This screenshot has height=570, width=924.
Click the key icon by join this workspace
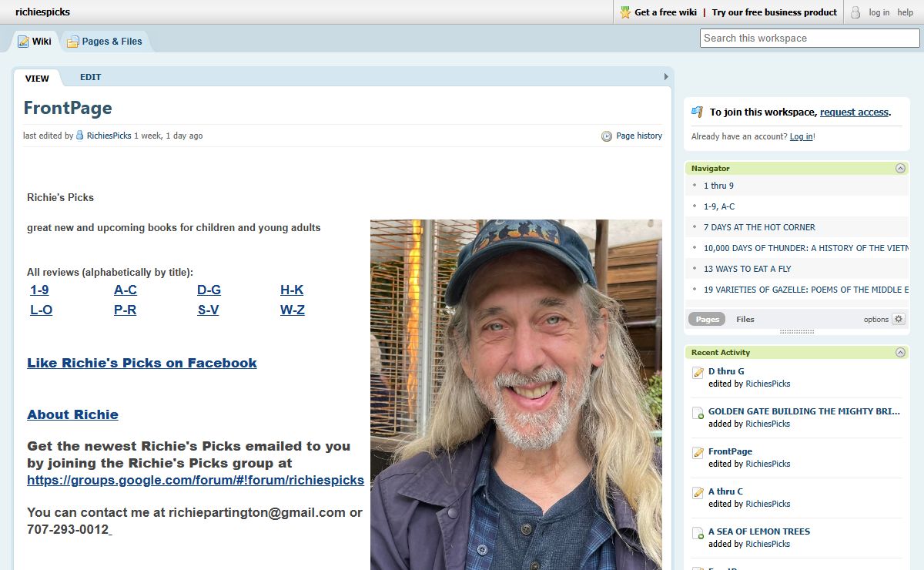698,112
